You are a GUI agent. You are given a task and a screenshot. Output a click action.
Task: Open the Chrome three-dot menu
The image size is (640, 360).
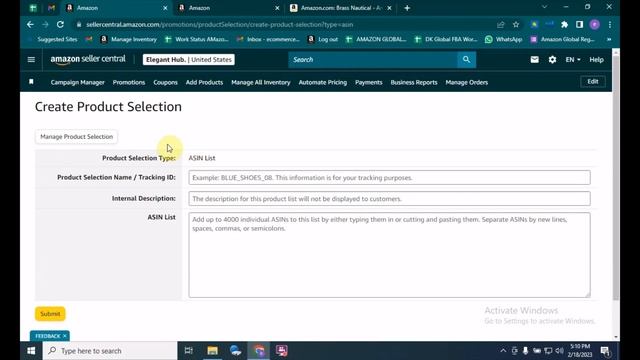tap(610, 24)
